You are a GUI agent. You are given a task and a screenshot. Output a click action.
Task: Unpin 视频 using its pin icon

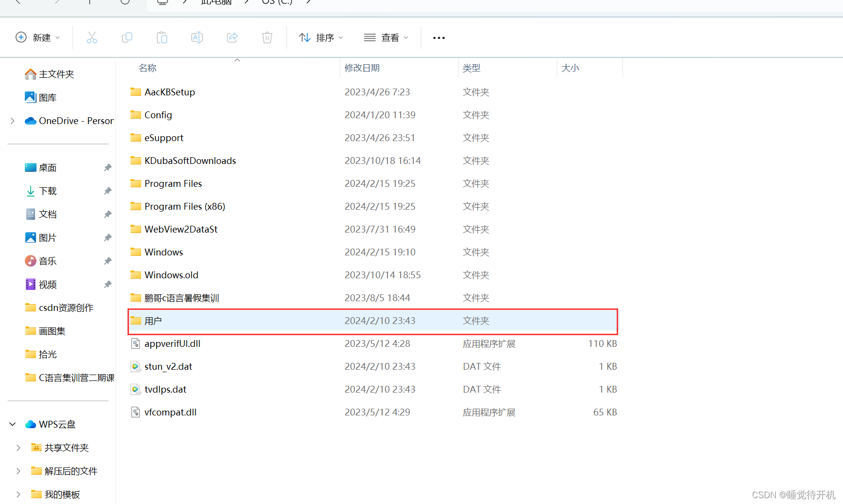(108, 284)
